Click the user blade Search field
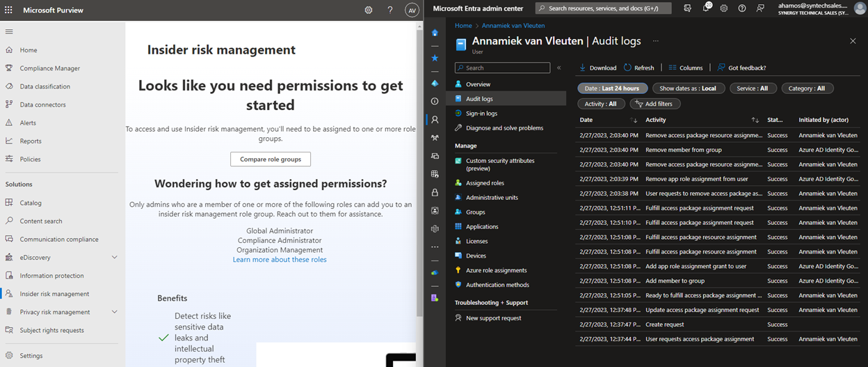Image resolution: width=868 pixels, height=367 pixels. click(x=502, y=68)
